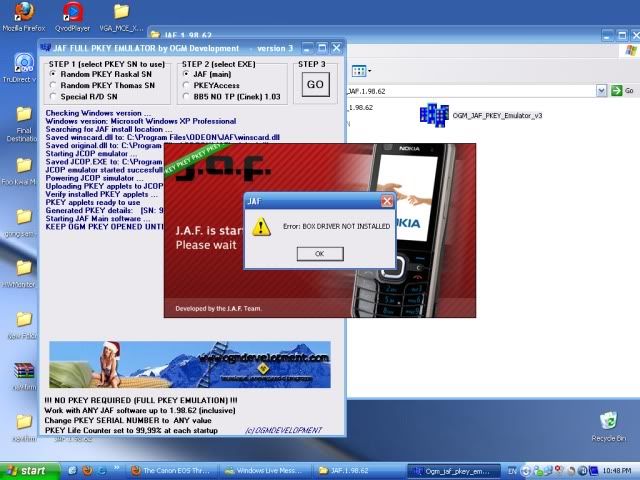
Task: Click the emulator window title bar icon
Action: pyautogui.click(x=46, y=47)
